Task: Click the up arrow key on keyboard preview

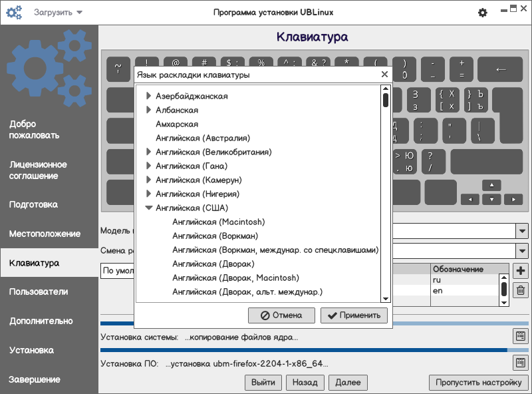Action: point(491,185)
